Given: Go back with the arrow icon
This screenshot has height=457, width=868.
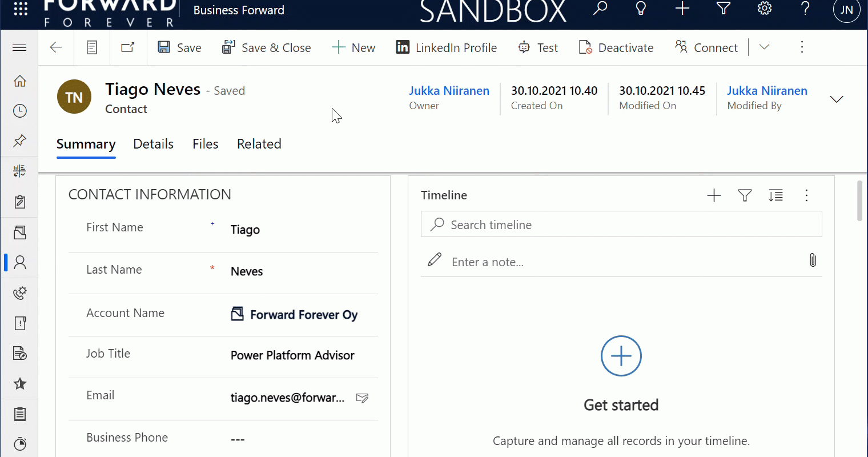Looking at the screenshot, I should [x=56, y=47].
